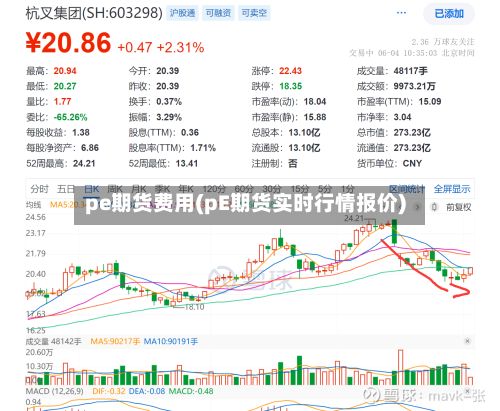
Task: Switch to the 五日 chart tab
Action: [x=66, y=189]
